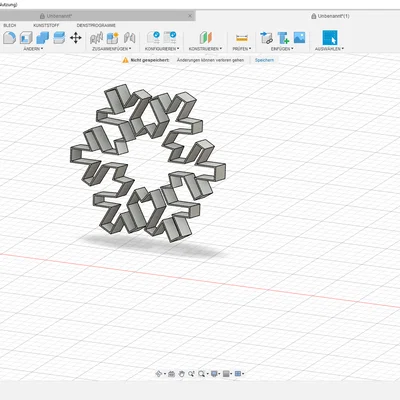Close the first Unbenannt document tab
Viewport: 400px width, 400px height.
coord(190,16)
